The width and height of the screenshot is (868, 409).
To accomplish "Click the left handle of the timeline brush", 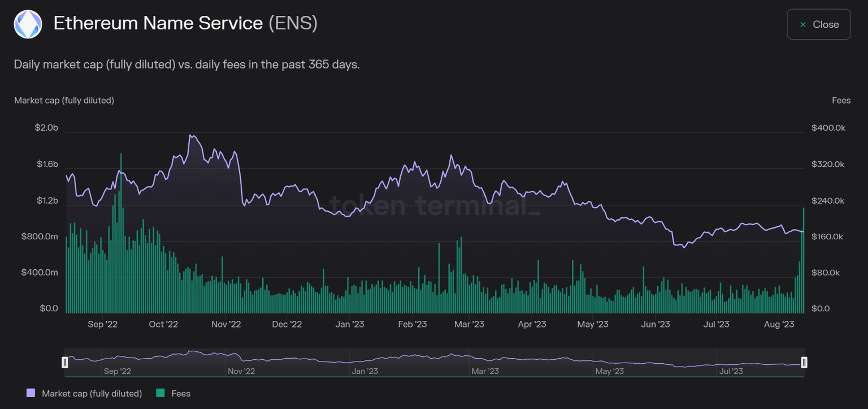I will point(65,362).
